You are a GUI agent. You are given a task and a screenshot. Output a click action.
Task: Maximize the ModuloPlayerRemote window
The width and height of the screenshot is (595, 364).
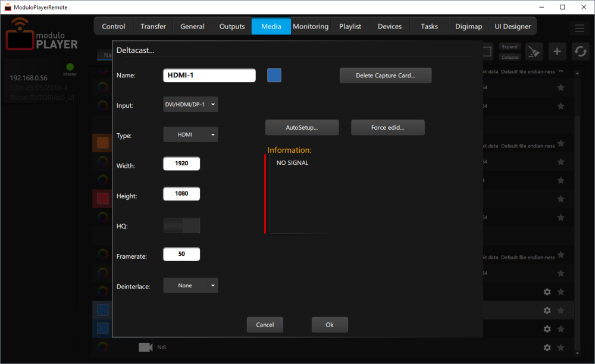pyautogui.click(x=562, y=7)
